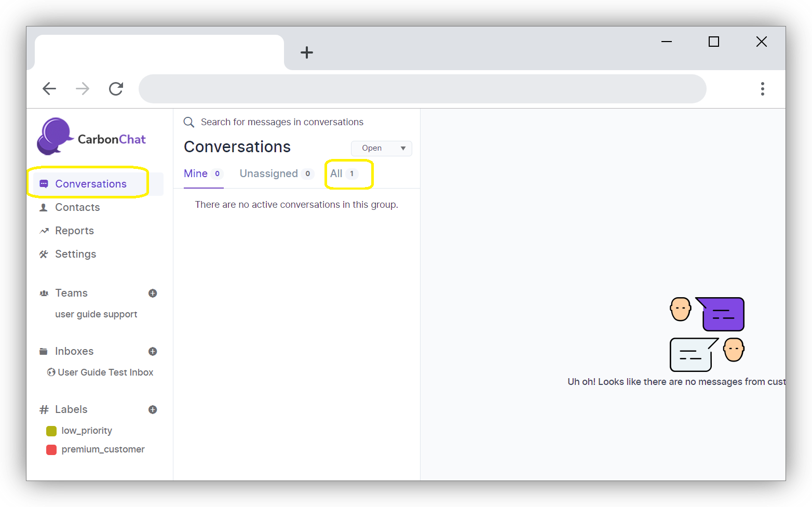
Task: Add a new team with plus icon
Action: 153,293
